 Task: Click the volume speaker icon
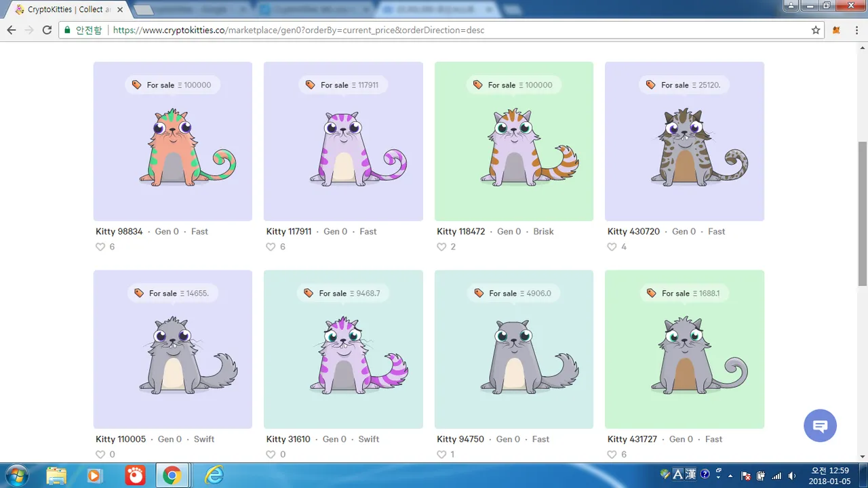(791, 476)
